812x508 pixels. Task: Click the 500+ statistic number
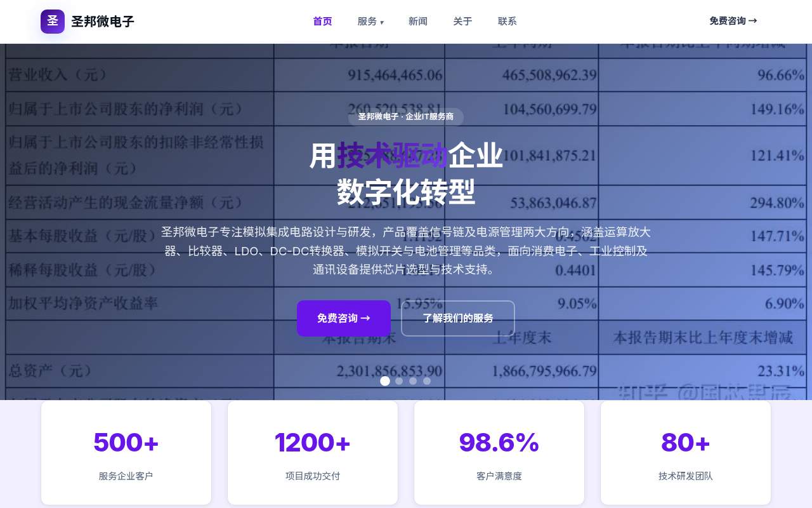[126, 443]
